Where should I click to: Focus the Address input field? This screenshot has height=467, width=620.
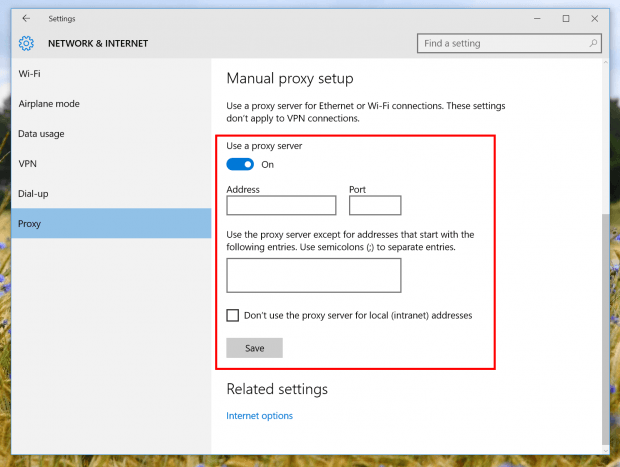coord(281,205)
